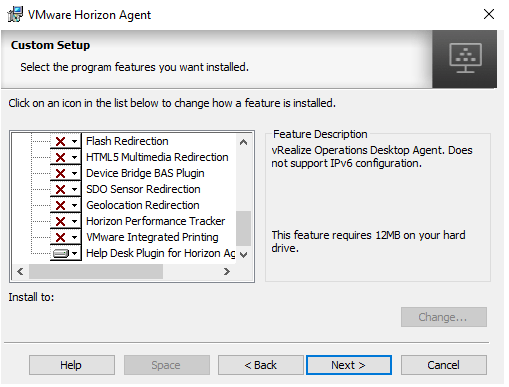Select the SDO Sensor Redirection label
This screenshot has height=387, width=509.
pyautogui.click(x=143, y=189)
